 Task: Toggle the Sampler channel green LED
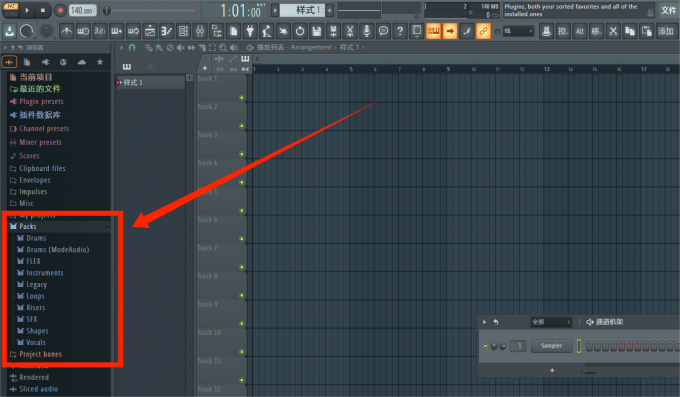485,346
